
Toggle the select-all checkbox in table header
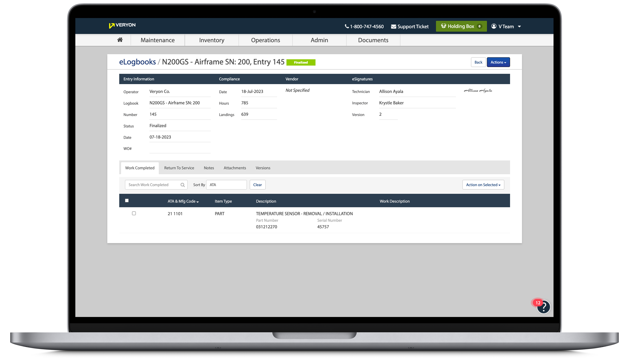coord(127,201)
